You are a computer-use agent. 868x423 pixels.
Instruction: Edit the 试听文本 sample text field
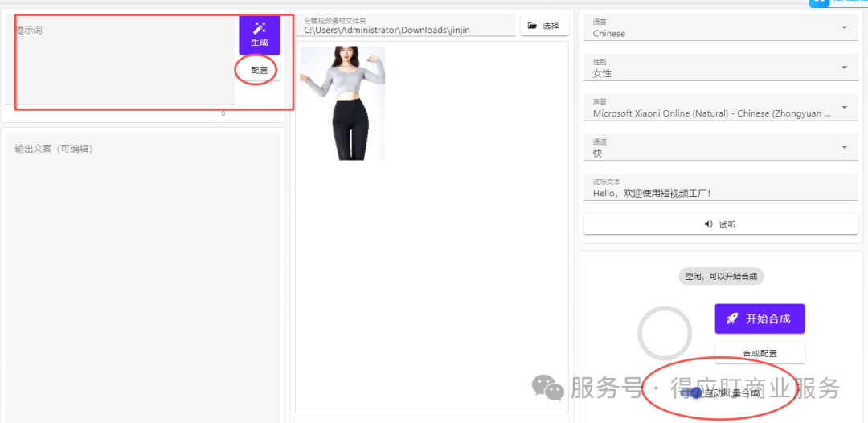(721, 187)
